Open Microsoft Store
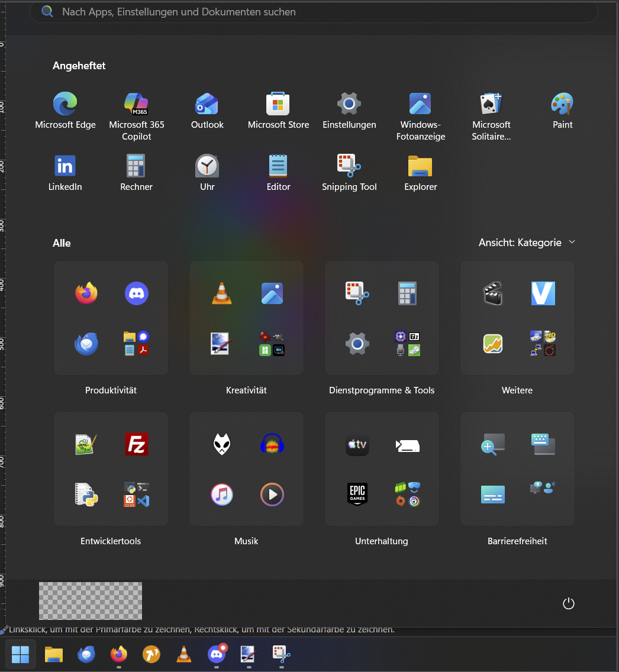 (278, 110)
